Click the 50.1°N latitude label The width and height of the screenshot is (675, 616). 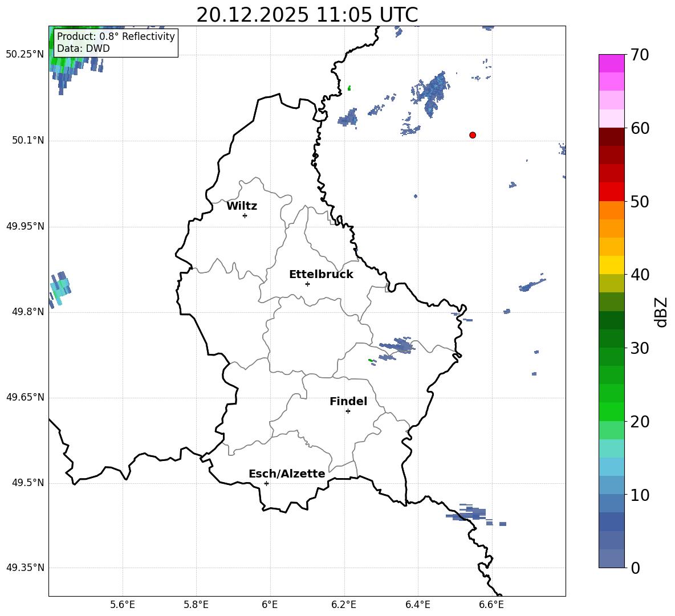(28, 140)
